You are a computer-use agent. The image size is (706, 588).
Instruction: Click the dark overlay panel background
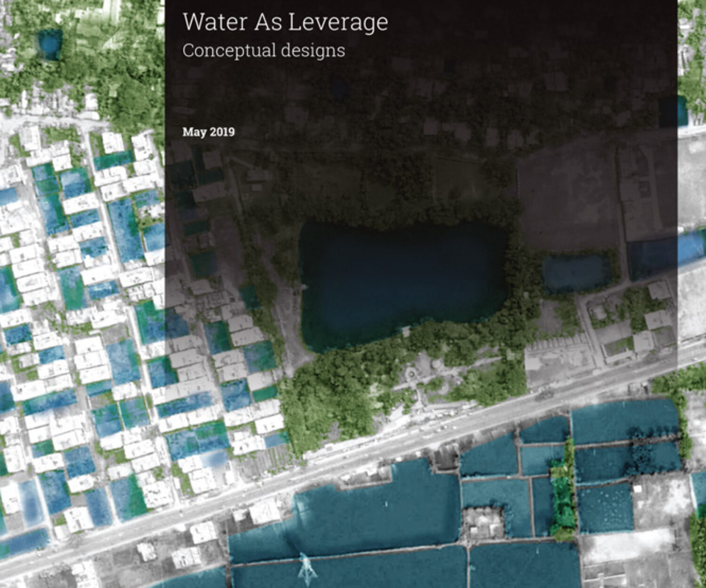coord(471,71)
